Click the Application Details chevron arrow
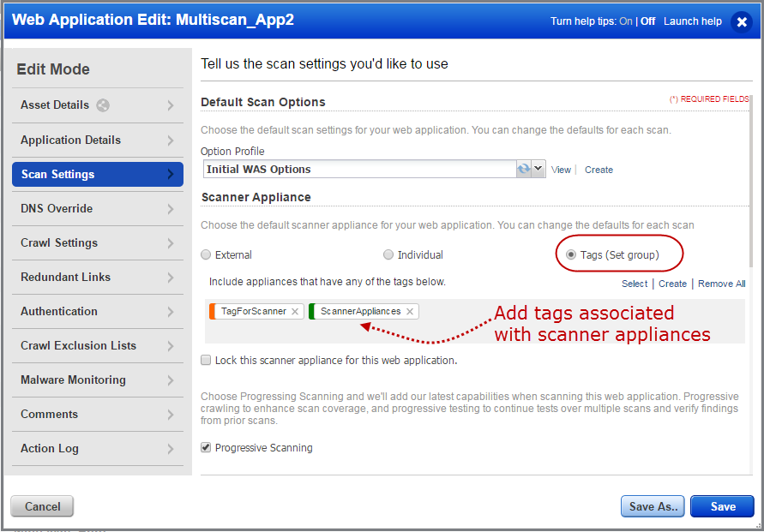 coord(170,140)
